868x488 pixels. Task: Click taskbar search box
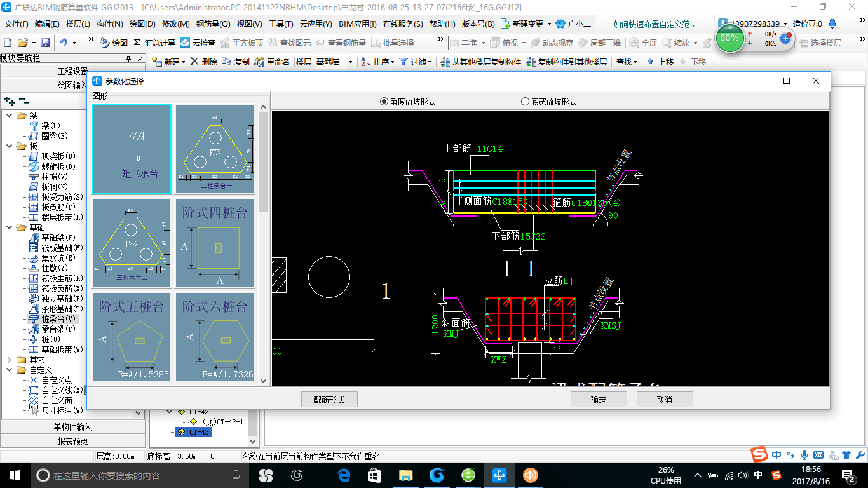pyautogui.click(x=139, y=475)
